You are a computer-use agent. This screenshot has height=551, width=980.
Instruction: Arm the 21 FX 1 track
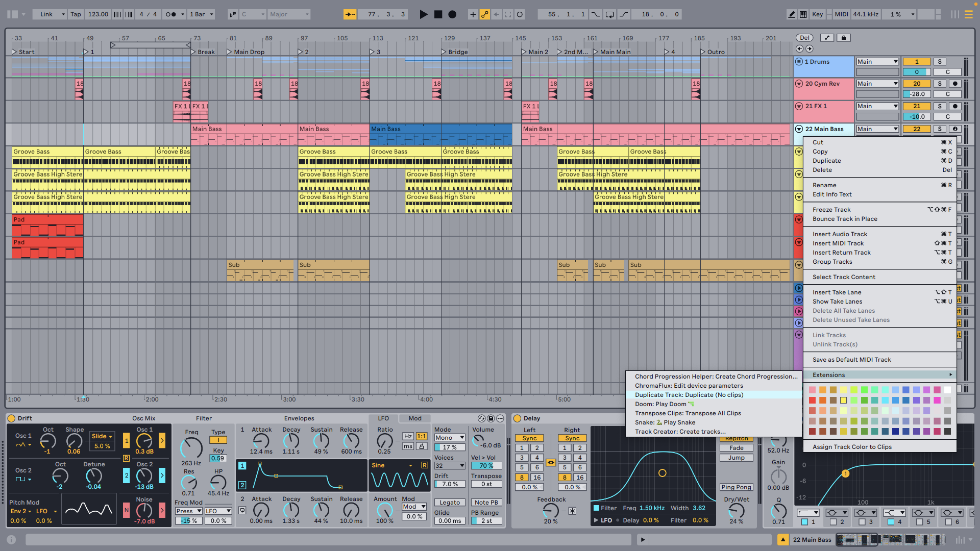coord(955,106)
